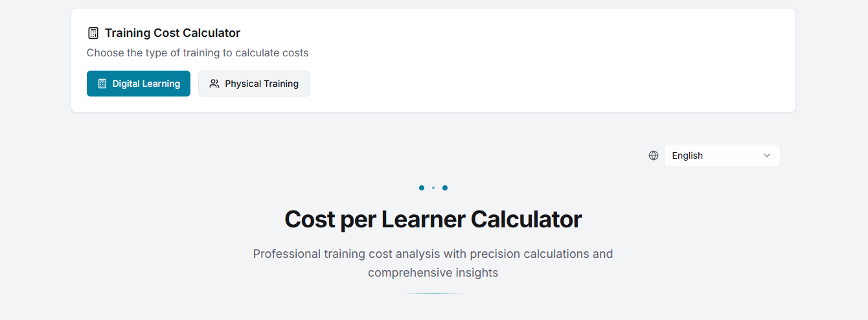Switch to Digital Learning calculator
Screen dimensions: 868x320
coord(139,84)
